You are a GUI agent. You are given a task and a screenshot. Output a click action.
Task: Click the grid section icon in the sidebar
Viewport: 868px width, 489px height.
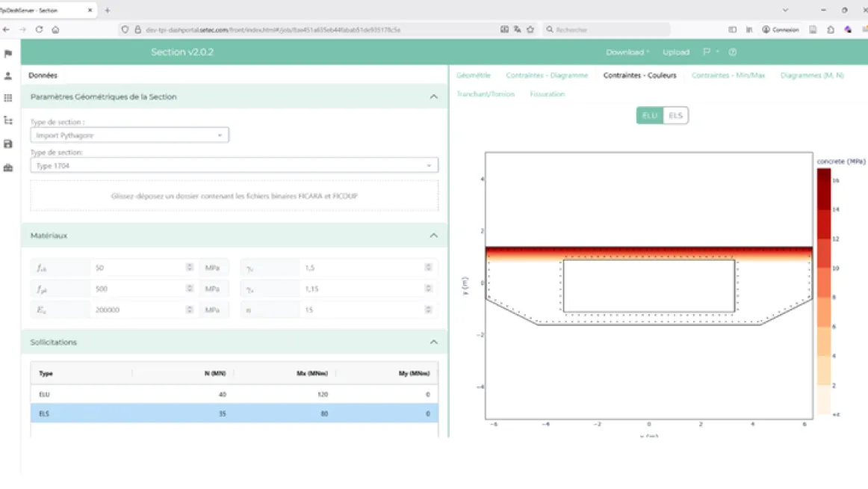point(9,98)
